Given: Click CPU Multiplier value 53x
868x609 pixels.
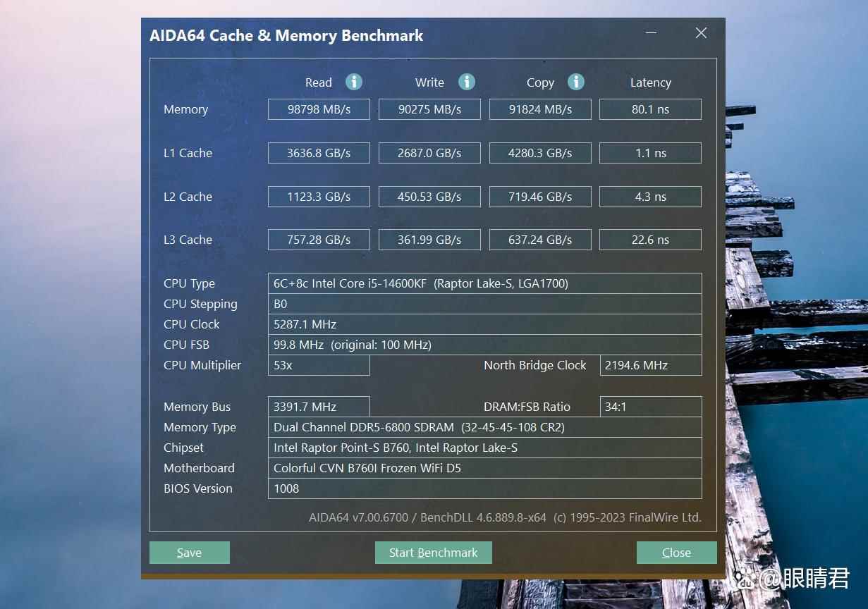Looking at the screenshot, I should coord(319,365).
